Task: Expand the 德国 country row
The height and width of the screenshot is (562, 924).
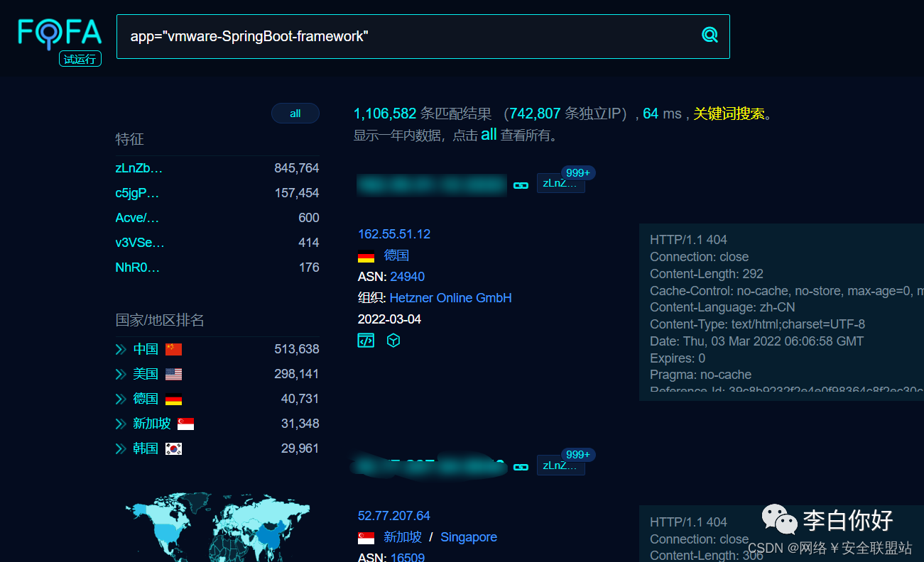Action: [x=121, y=399]
